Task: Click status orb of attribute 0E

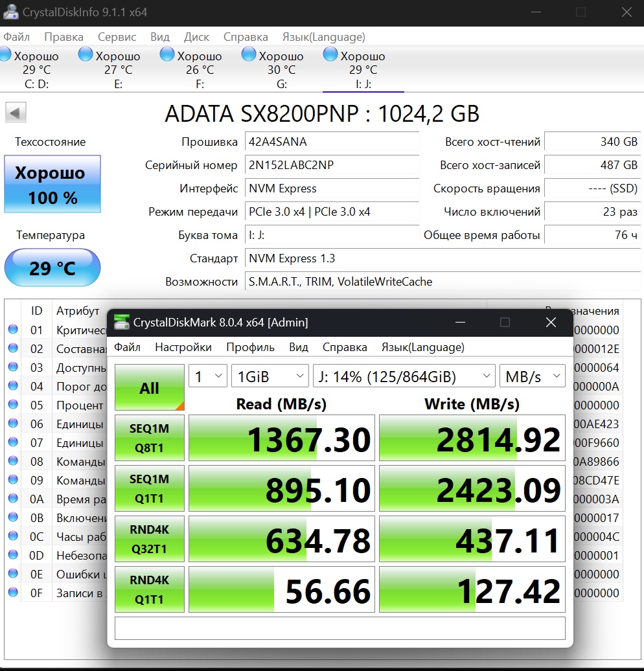Action: pyautogui.click(x=13, y=573)
